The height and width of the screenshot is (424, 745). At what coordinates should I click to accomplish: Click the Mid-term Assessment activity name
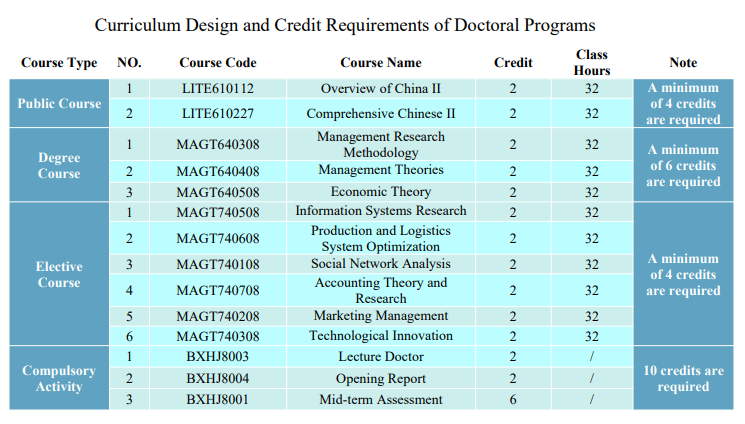click(380, 400)
